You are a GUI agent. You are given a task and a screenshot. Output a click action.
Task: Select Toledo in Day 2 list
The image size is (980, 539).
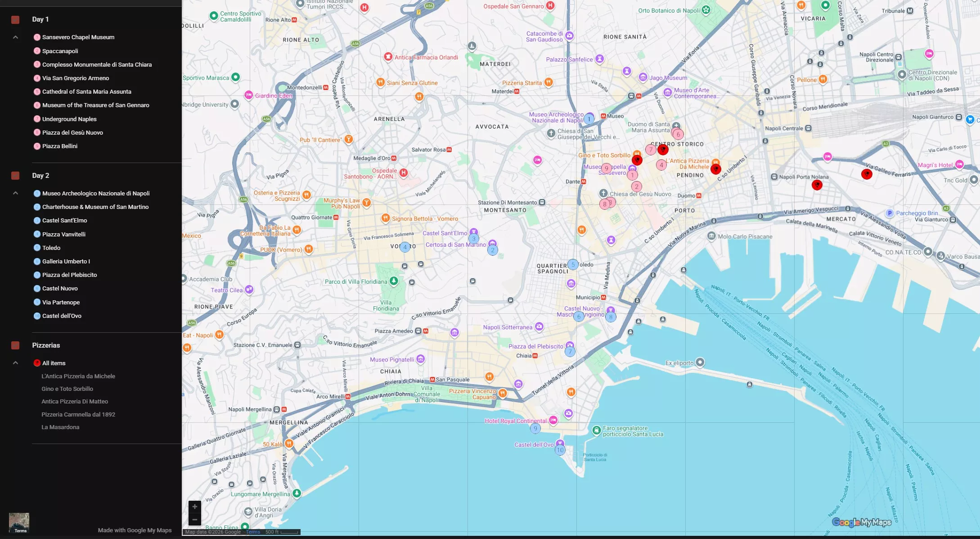click(x=51, y=248)
